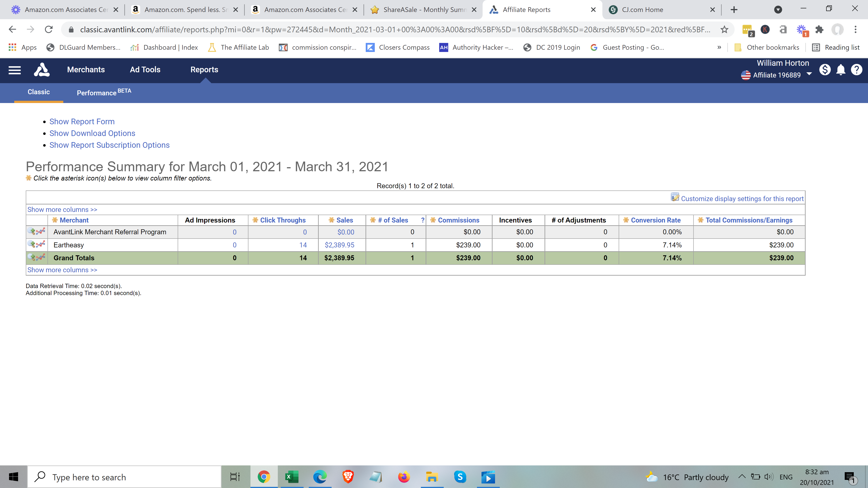Click the report icon in Grand Totals row
Viewport: 868px width, 488px height.
(x=36, y=257)
